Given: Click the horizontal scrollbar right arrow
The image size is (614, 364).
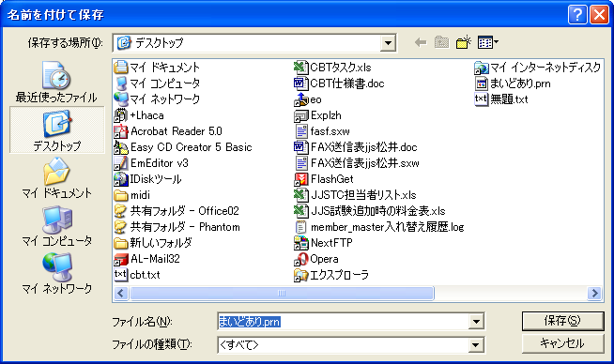Looking at the screenshot, I should [595, 293].
